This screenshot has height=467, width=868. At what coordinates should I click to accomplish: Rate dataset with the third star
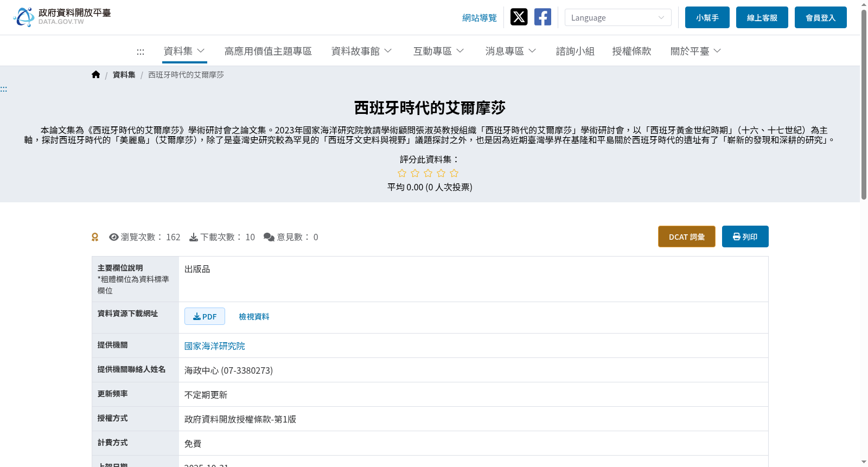click(428, 173)
